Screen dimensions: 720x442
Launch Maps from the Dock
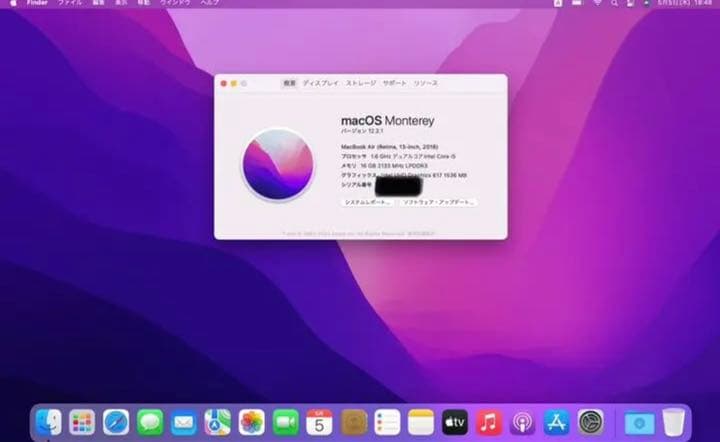pos(218,422)
